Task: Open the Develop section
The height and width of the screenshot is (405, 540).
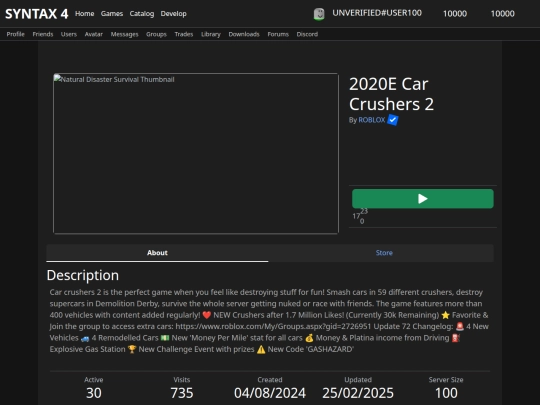Action: tap(173, 13)
